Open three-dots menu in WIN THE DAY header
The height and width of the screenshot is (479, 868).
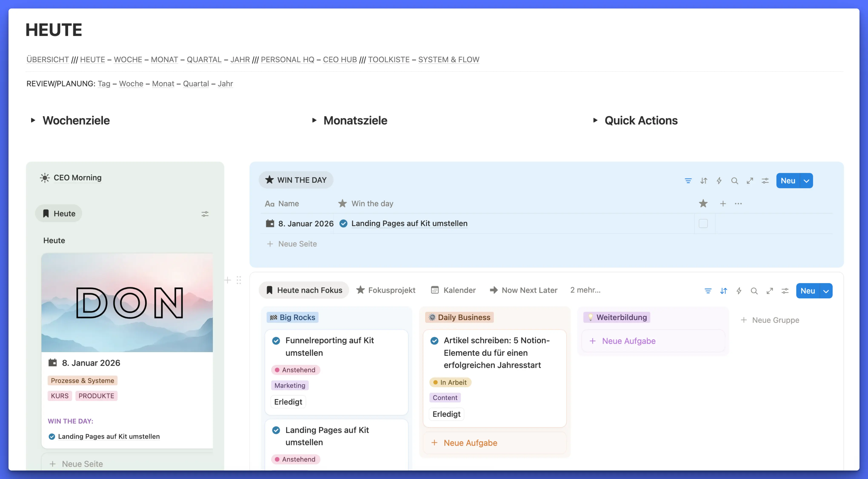click(x=738, y=204)
